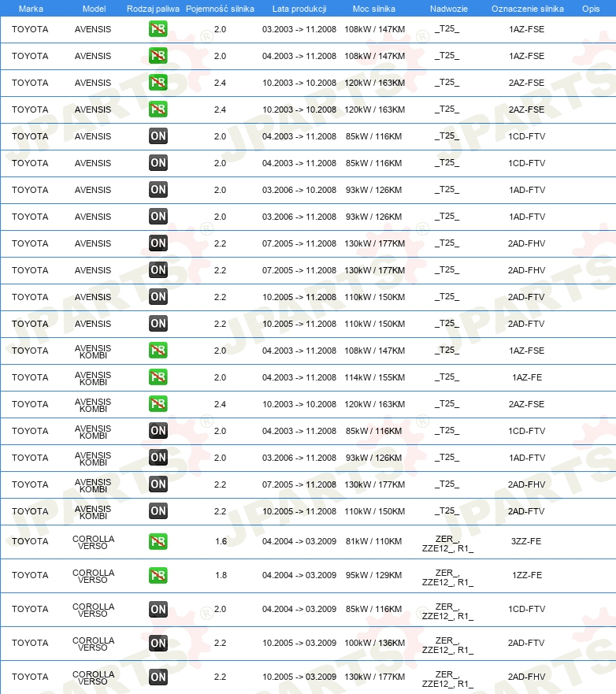This screenshot has height=694, width=616.
Task: Click diesel ON icon in Corolla Verso 1CD-FTV row
Action: tap(158, 609)
